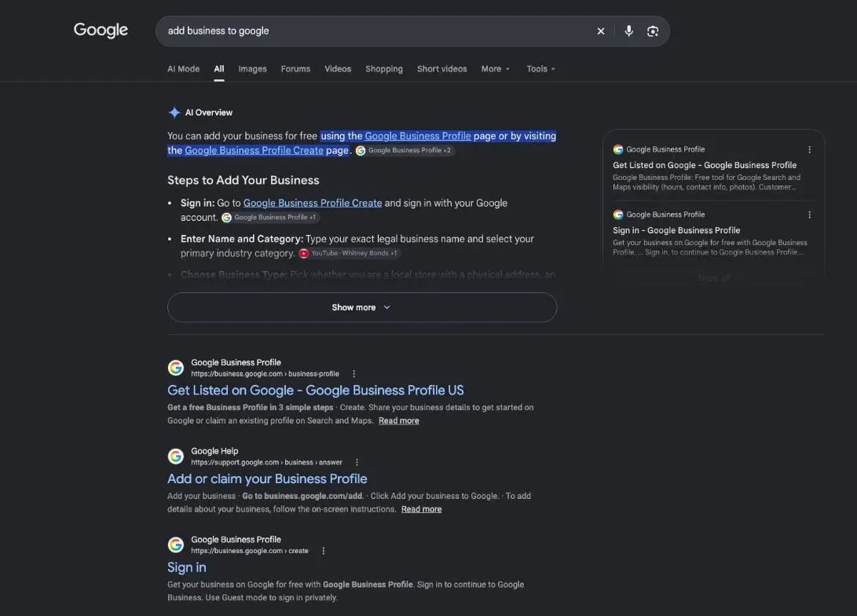This screenshot has height=616, width=857.
Task: Switch to Forums tab
Action: 295,69
